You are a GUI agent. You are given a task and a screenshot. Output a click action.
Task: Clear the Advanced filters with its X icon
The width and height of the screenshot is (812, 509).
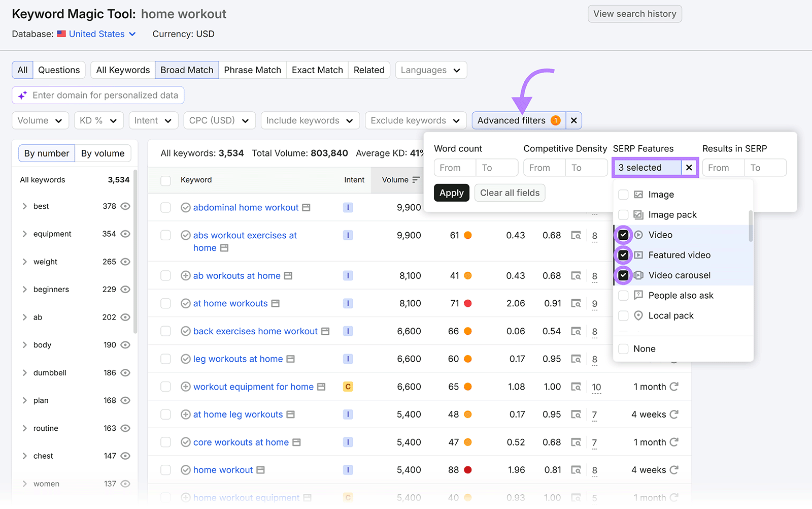[573, 120]
